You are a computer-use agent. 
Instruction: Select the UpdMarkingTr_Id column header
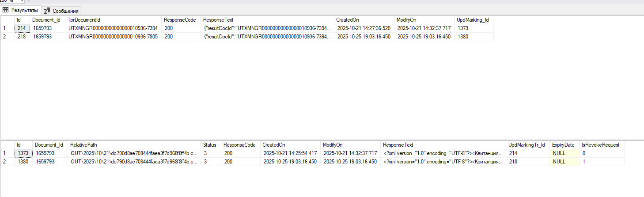(527, 145)
